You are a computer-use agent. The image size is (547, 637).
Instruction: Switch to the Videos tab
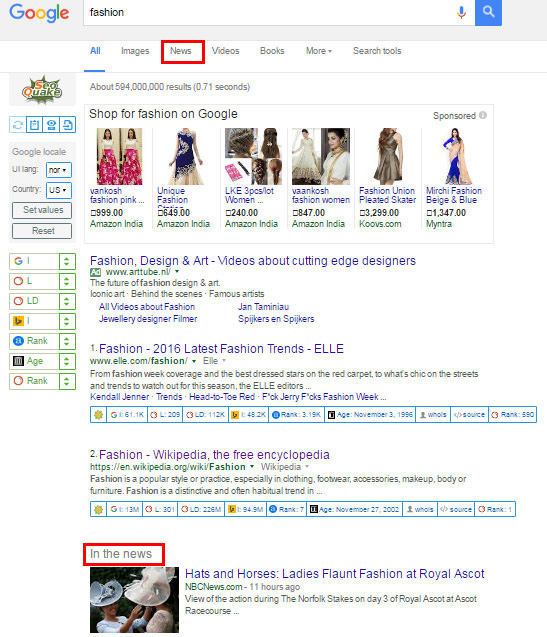pyautogui.click(x=225, y=51)
